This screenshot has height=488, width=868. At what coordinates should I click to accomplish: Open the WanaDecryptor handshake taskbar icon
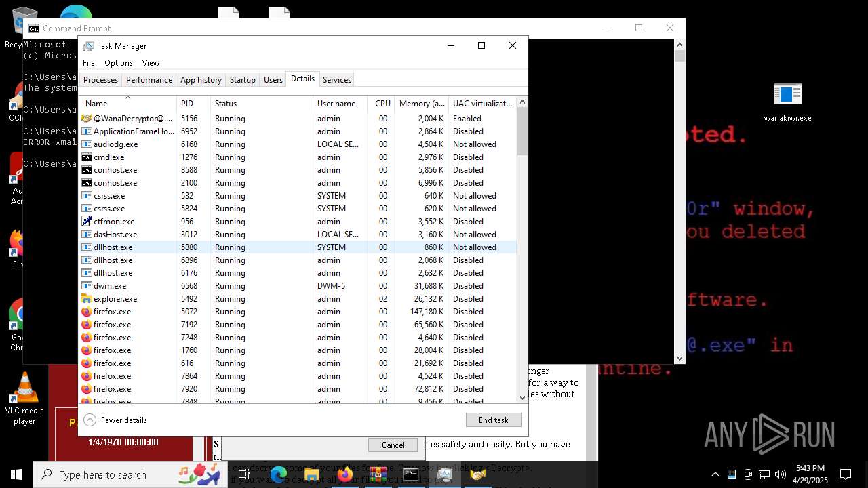coord(477,474)
